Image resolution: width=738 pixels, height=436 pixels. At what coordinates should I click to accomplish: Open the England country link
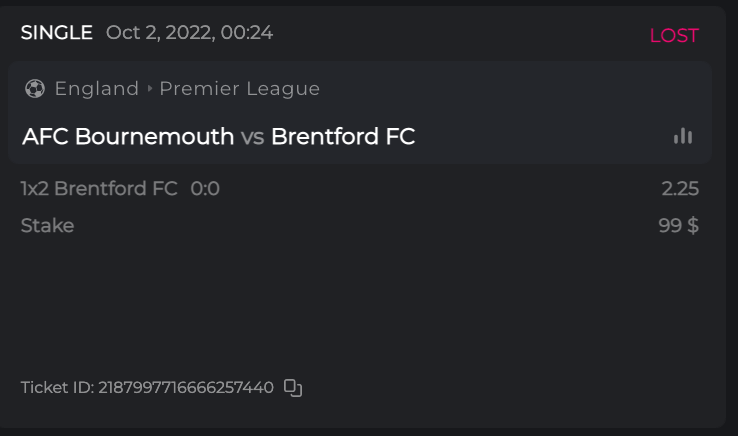[x=97, y=89]
